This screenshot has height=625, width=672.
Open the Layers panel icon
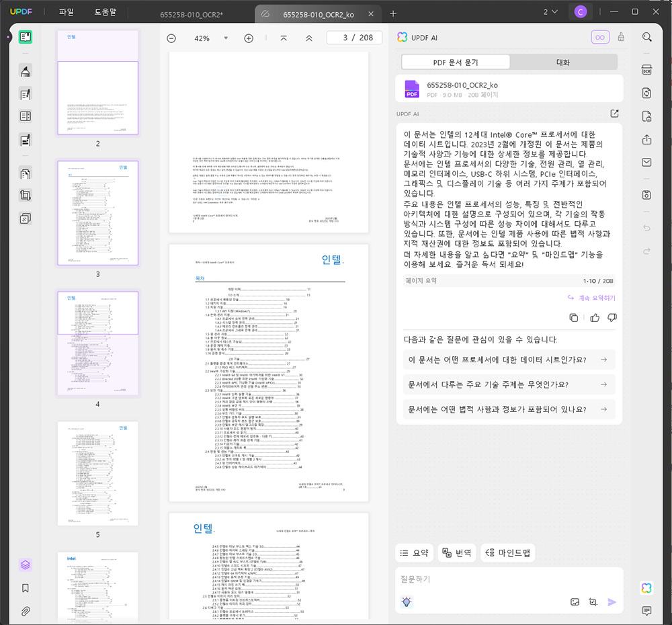26,565
